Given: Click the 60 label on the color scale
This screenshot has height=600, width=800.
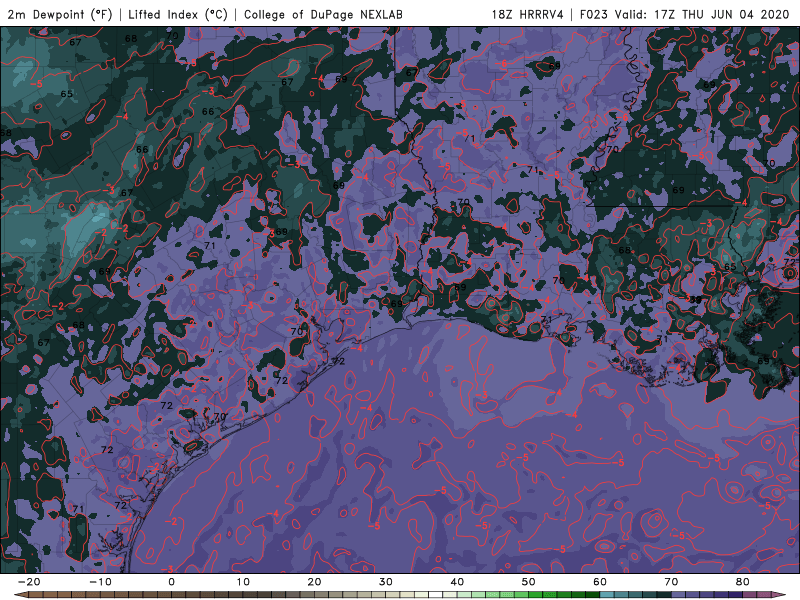Looking at the screenshot, I should point(600,582).
